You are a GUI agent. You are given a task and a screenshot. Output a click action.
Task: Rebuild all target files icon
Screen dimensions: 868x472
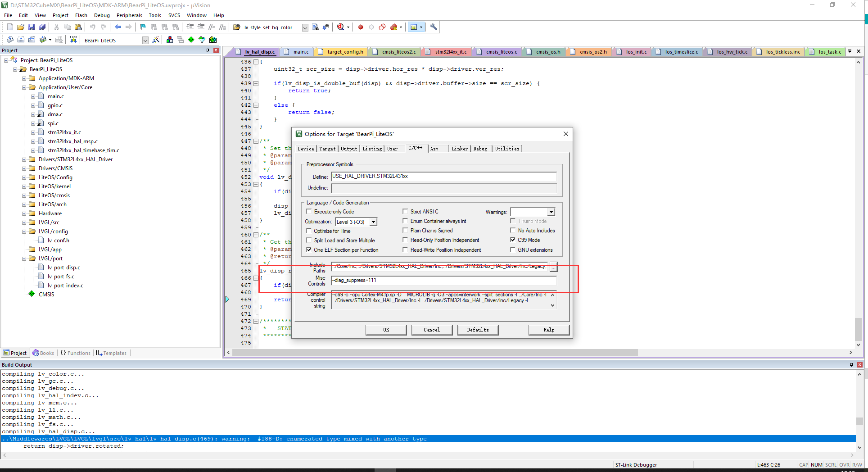(x=32, y=40)
